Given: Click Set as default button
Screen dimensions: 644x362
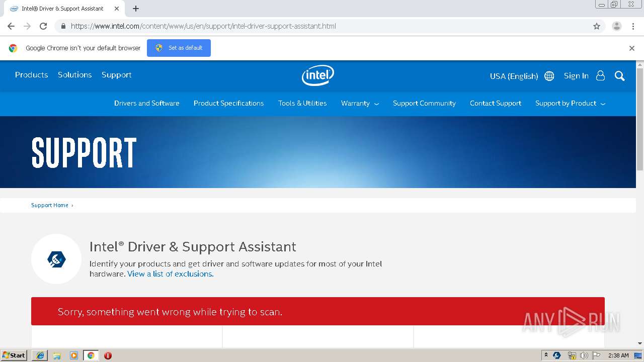Looking at the screenshot, I should click(x=179, y=48).
